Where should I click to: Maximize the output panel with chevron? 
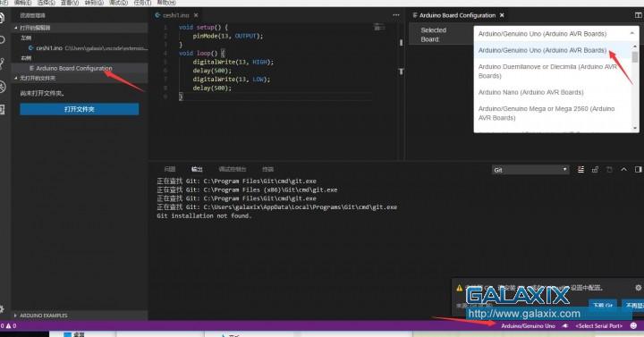click(x=623, y=170)
